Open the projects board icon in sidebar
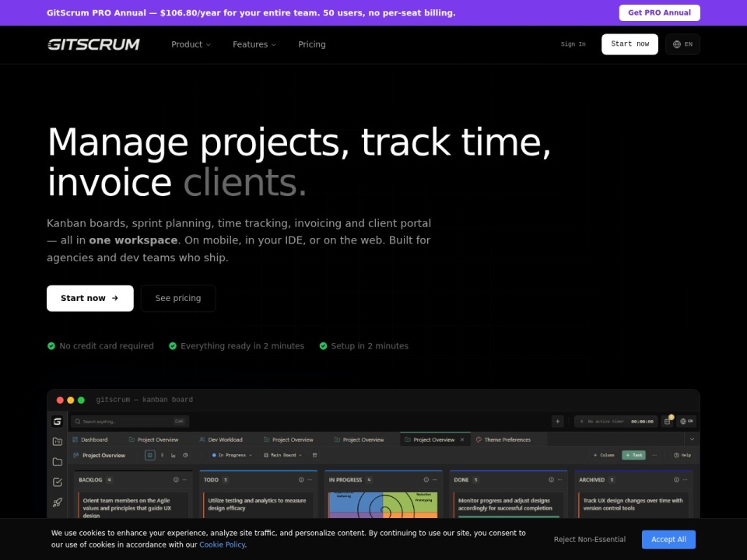The image size is (747, 560). click(57, 442)
